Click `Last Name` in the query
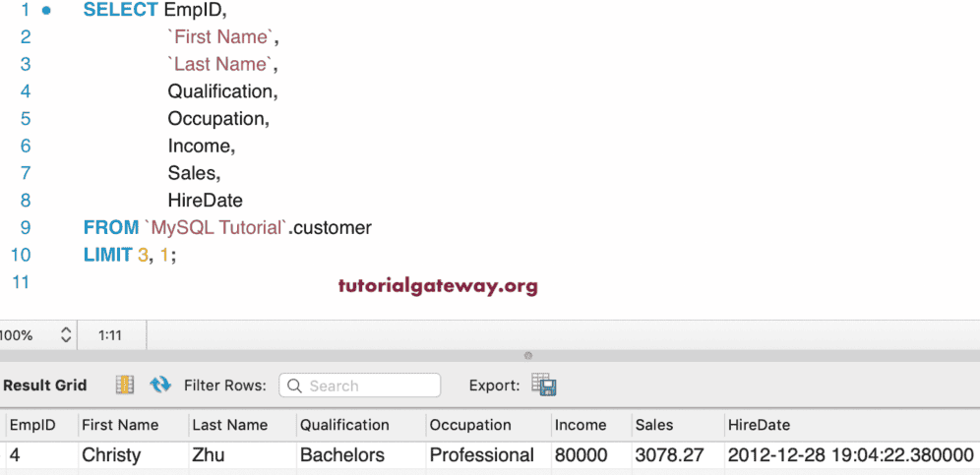The height and width of the screenshot is (475, 980). (x=220, y=64)
